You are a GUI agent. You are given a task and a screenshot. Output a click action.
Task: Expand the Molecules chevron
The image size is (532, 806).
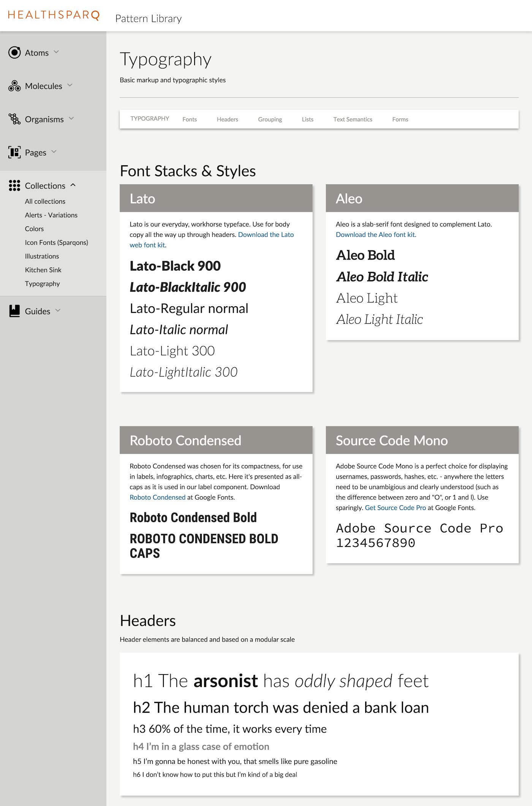coord(70,85)
